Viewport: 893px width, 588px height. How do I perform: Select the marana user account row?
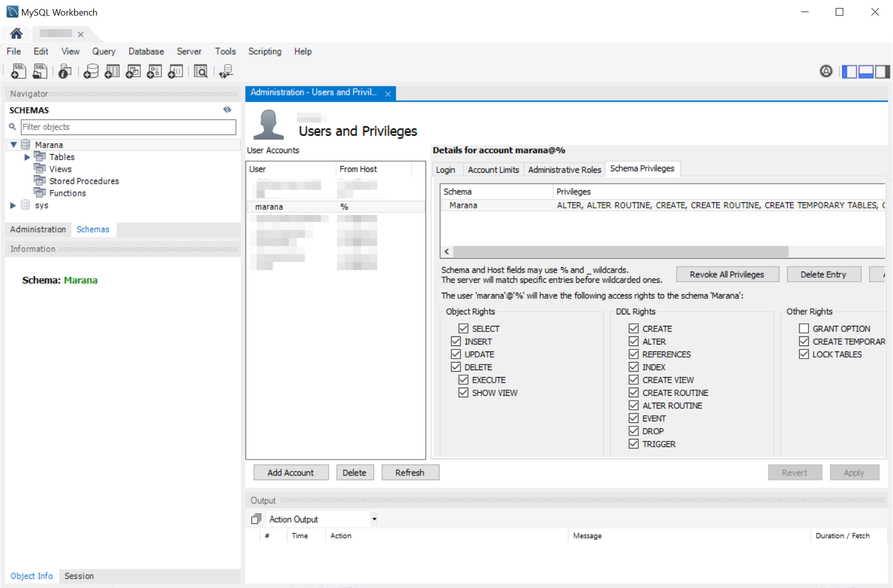tap(336, 206)
